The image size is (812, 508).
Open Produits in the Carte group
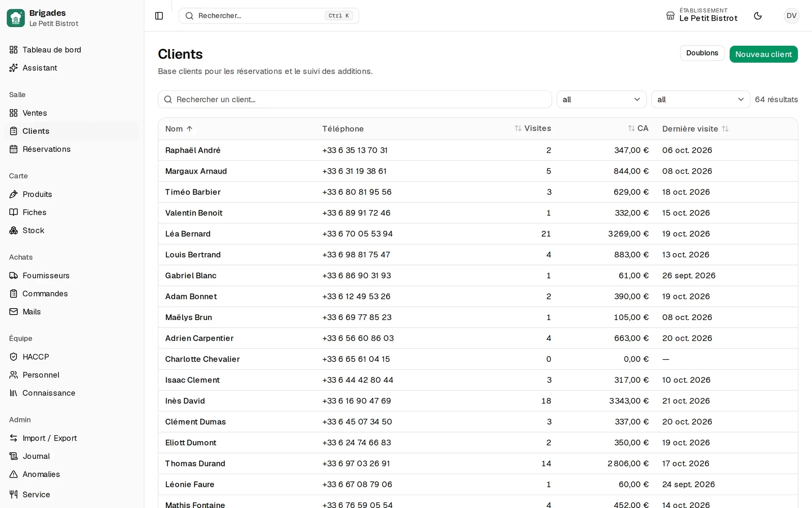pyautogui.click(x=72, y=194)
